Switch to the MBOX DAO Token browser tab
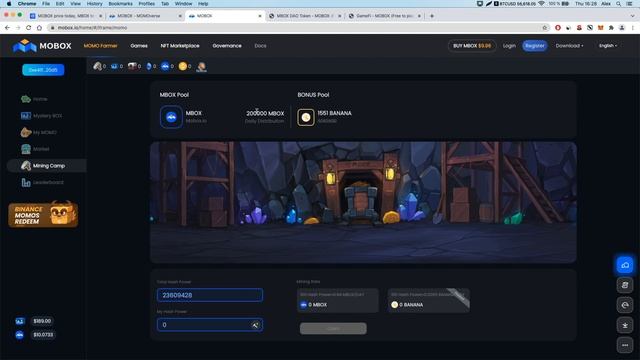This screenshot has height=360, width=640. tap(305, 16)
